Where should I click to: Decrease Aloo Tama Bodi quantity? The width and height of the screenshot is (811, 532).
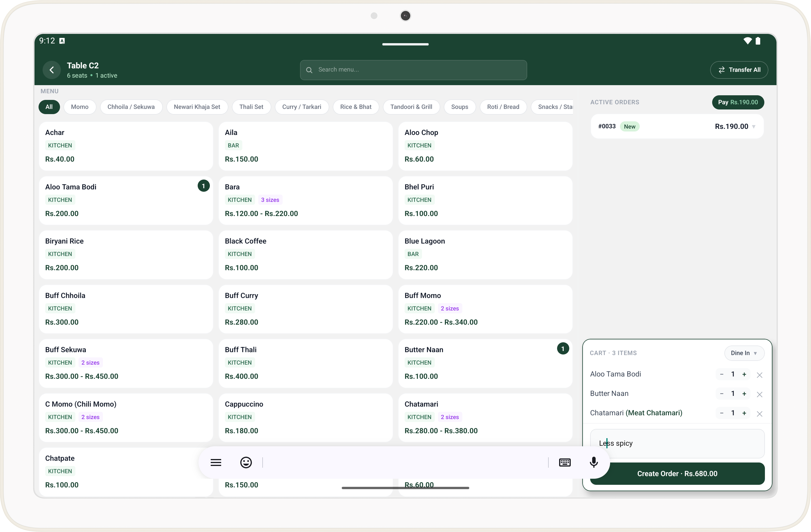coord(721,374)
